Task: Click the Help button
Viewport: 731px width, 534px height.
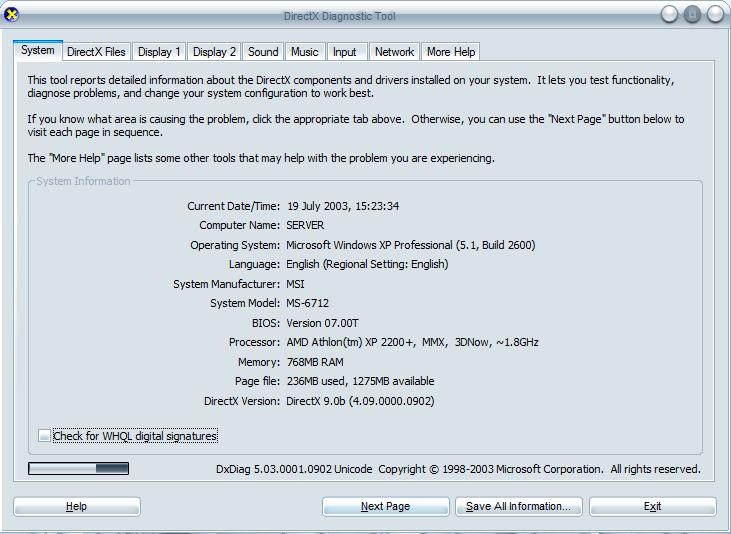Action: coord(77,506)
